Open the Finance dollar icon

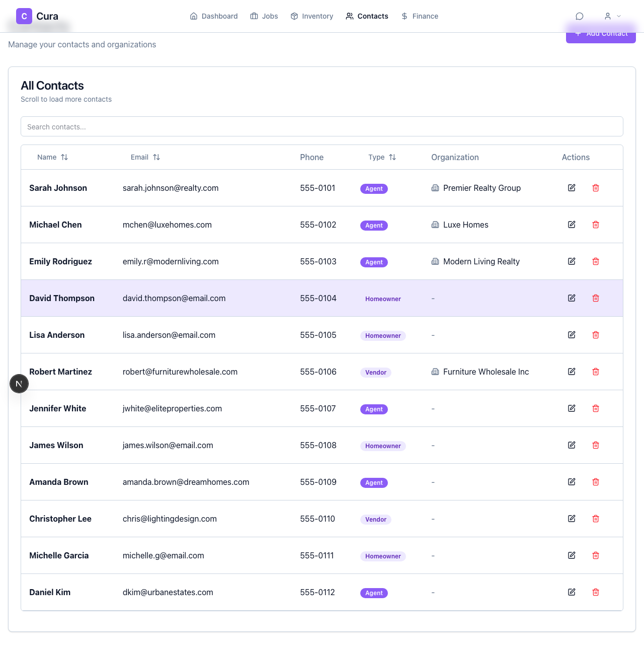point(404,16)
